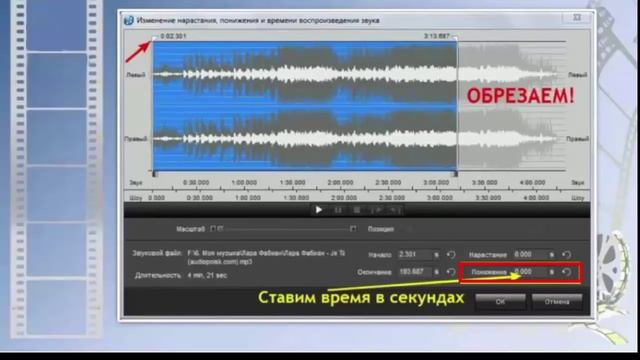Edit the Начало field showing 2.301
Screen dimensions: 640x360
pos(414,255)
